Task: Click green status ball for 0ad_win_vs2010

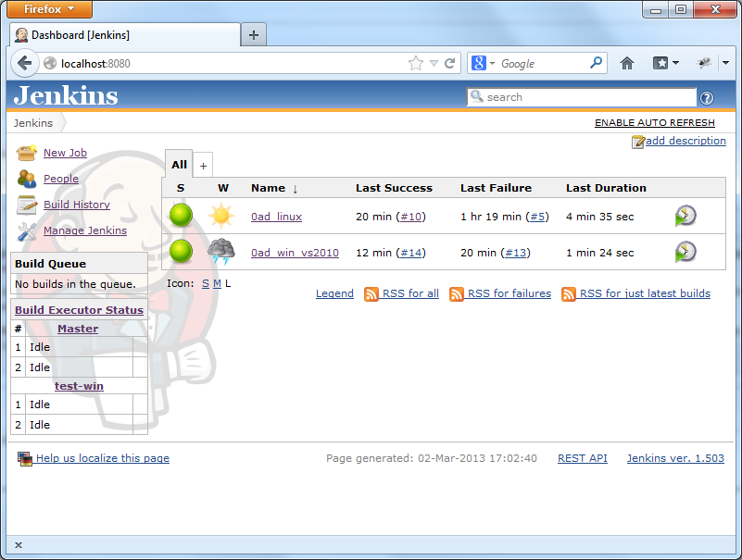Action: [181, 251]
